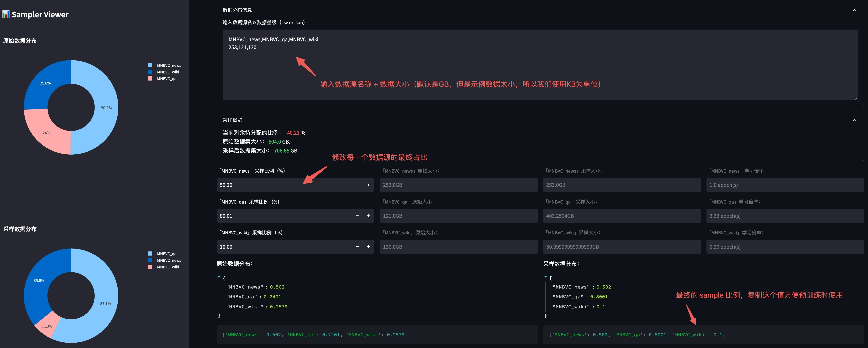Collapse the 采样概览 expander chevron
Viewport: 868px width, 348px height.
tap(855, 120)
